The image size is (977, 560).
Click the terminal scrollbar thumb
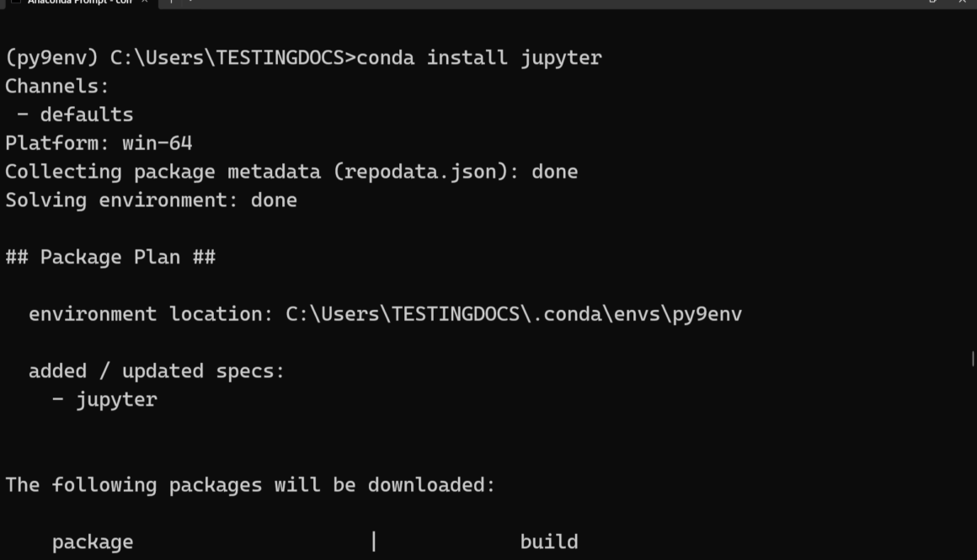tap(973, 359)
